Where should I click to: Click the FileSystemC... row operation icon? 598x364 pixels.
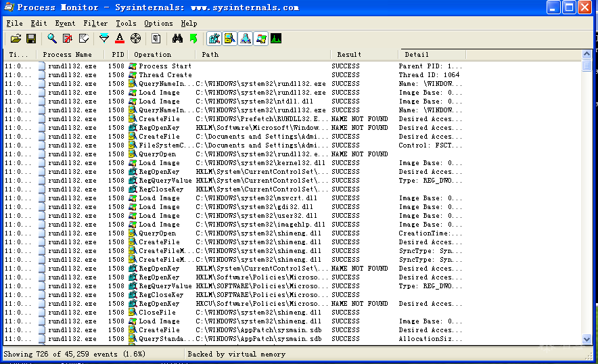[x=133, y=145]
